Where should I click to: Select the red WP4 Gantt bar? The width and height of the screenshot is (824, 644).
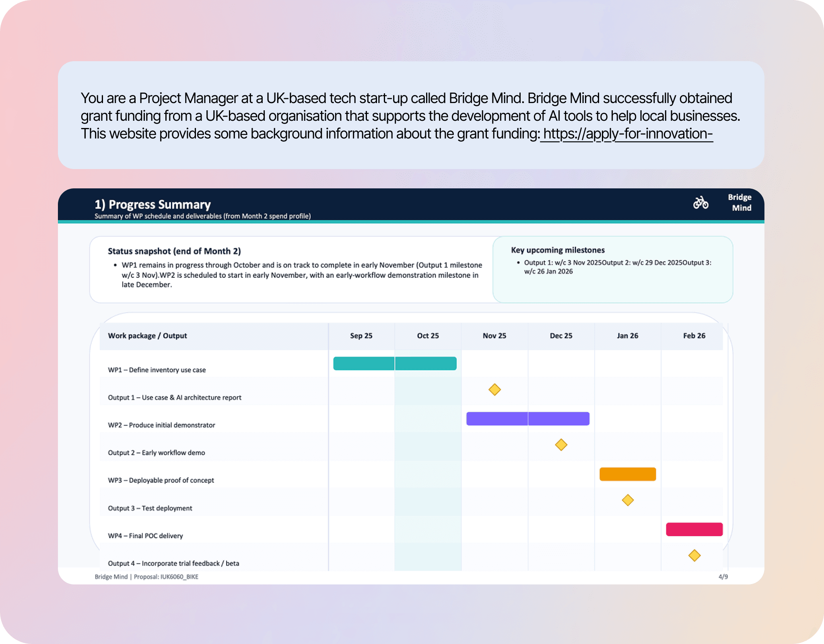point(694,529)
